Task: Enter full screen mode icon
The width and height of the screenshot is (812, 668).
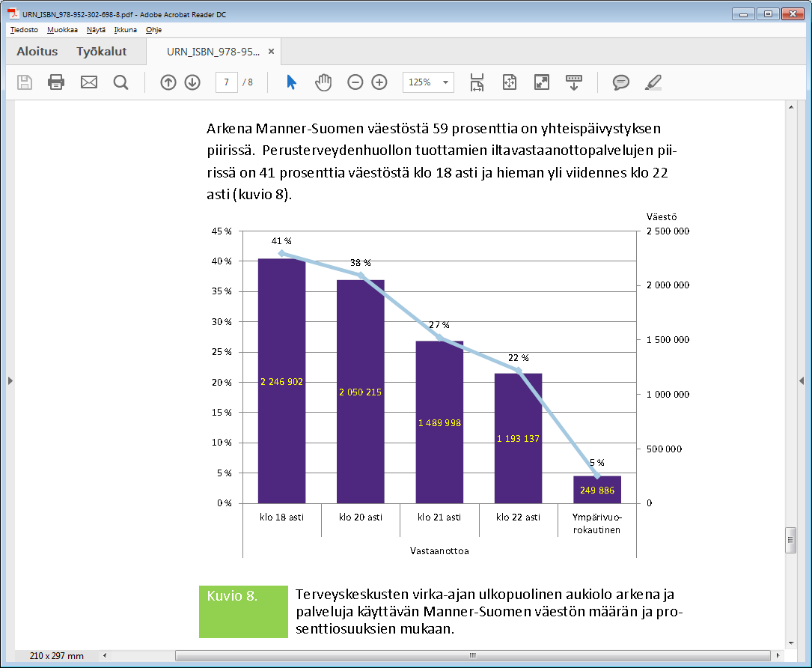Action: click(542, 82)
